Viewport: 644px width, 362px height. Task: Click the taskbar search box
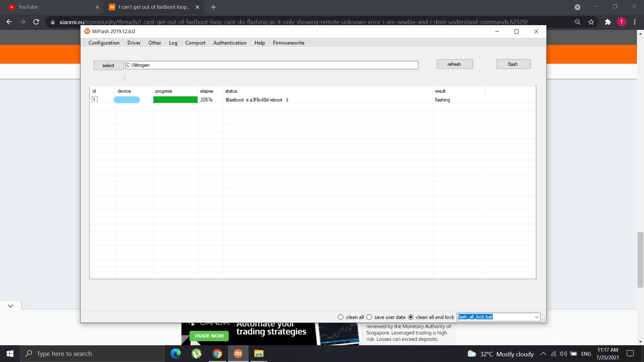pos(92,354)
